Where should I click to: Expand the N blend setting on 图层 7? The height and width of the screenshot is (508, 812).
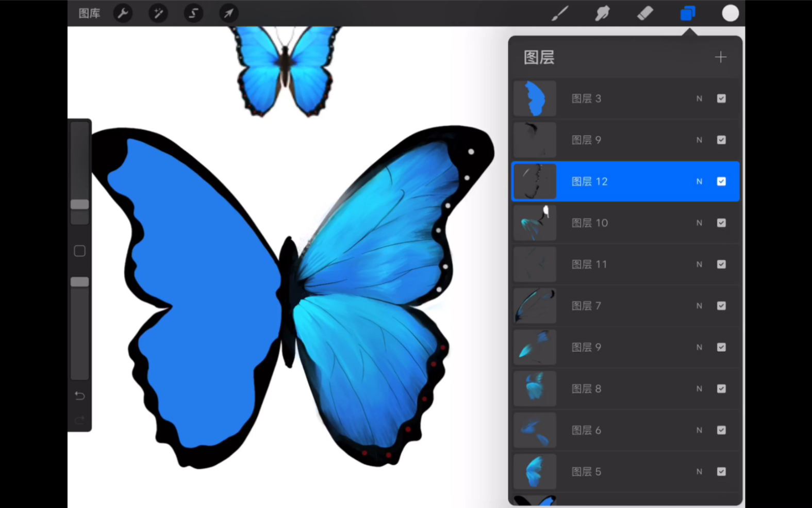pyautogui.click(x=699, y=306)
